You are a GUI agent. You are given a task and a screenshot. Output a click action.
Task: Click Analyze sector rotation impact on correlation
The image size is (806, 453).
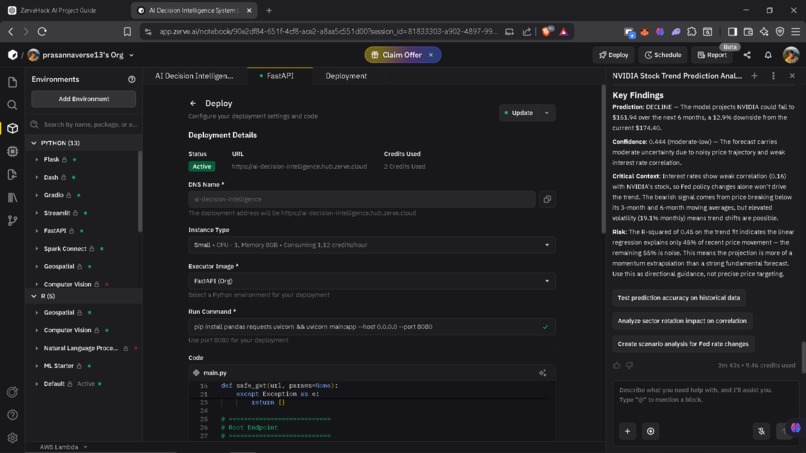point(682,321)
